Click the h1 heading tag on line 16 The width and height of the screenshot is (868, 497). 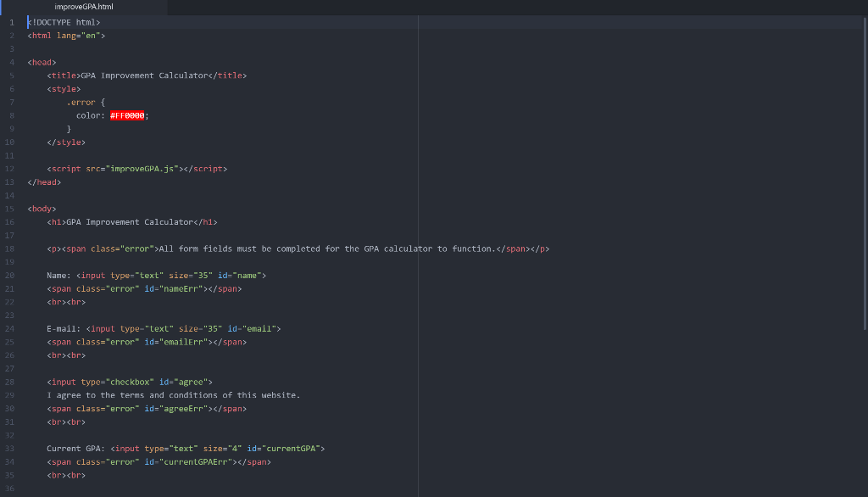click(56, 221)
